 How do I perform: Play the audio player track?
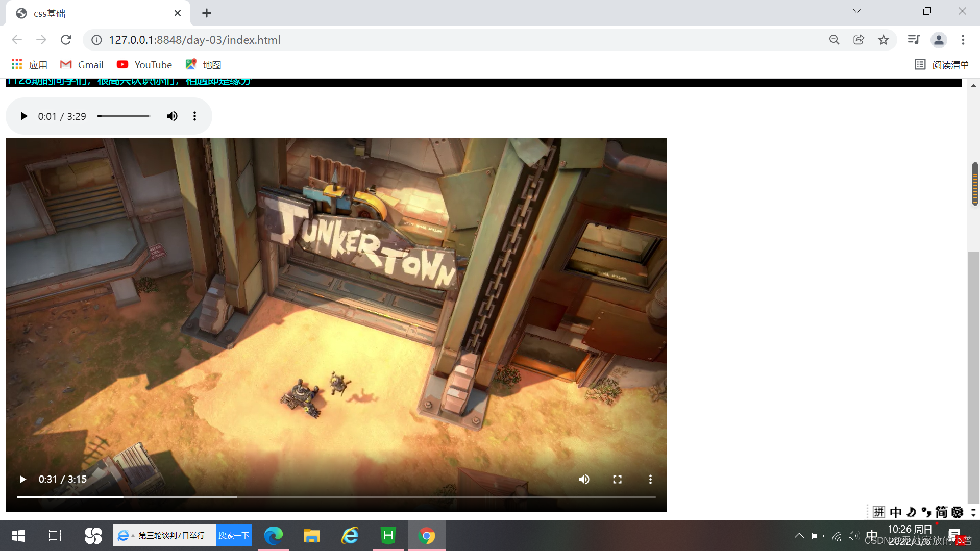coord(23,116)
